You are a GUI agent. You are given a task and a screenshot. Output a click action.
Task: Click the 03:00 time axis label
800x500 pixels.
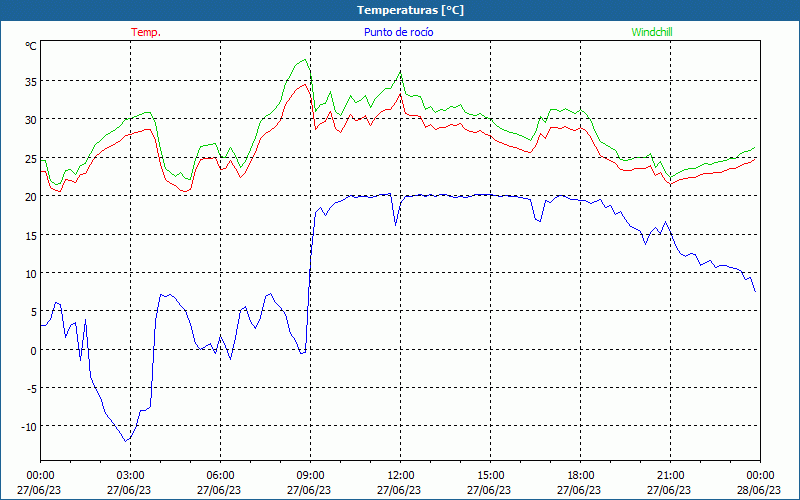click(x=130, y=476)
